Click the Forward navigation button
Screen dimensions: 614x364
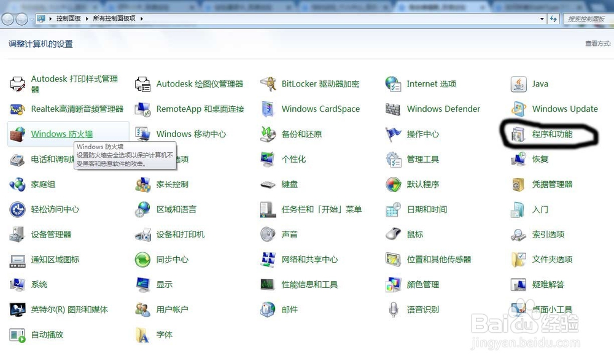(21, 18)
